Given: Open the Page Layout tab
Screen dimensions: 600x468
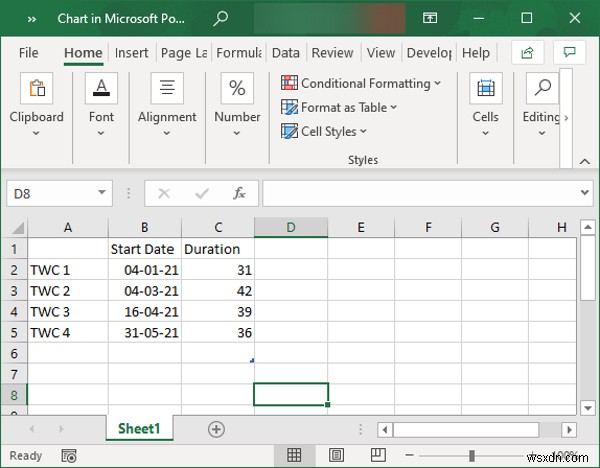Looking at the screenshot, I should (184, 52).
